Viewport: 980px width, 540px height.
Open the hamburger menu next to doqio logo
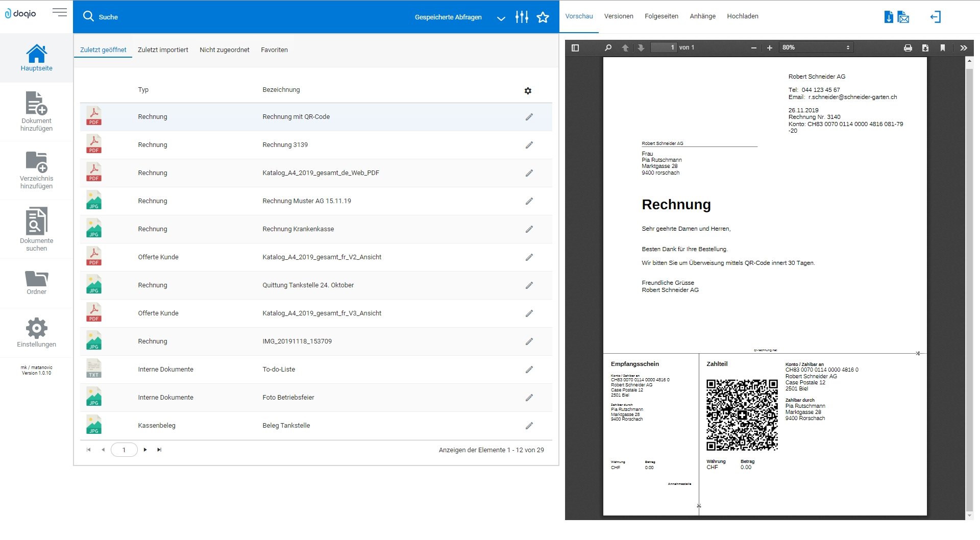(60, 13)
